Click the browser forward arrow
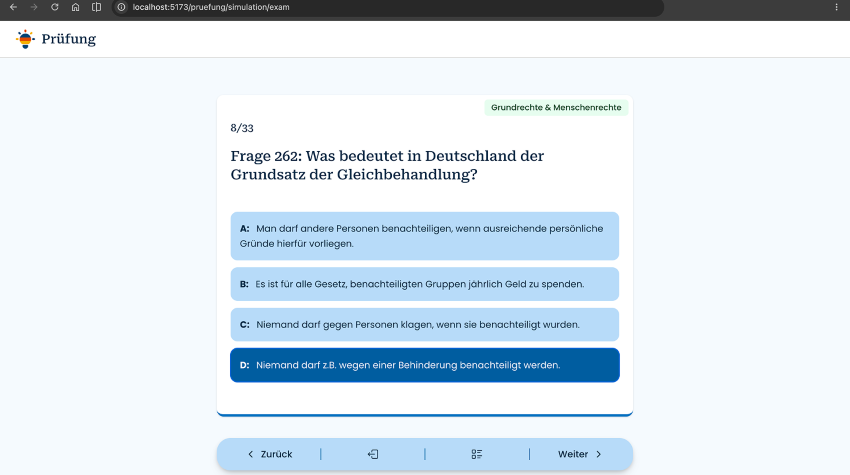Screen dimensions: 850x475 point(34,7)
